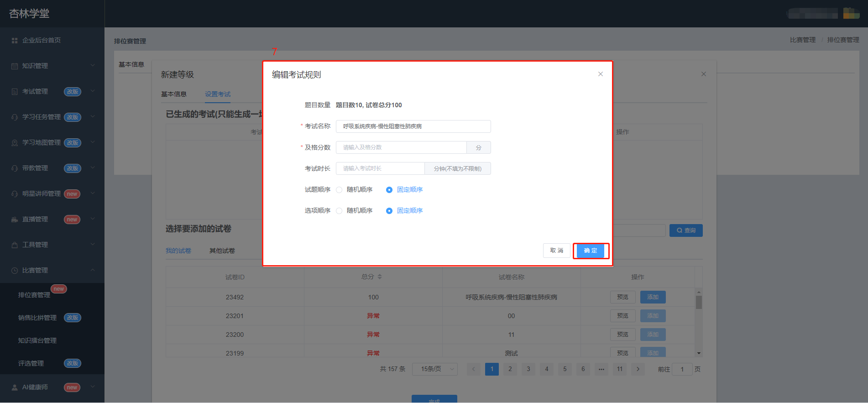Viewport: 868px width, 403px height.
Task: Click the 学习任务管理 sidebar icon
Action: tap(15, 117)
